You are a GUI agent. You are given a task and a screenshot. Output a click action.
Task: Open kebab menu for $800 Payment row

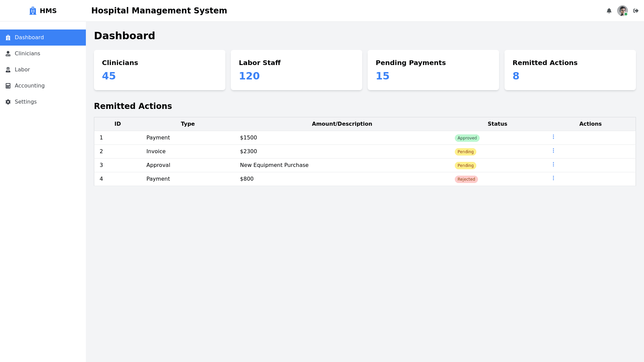tap(553, 178)
